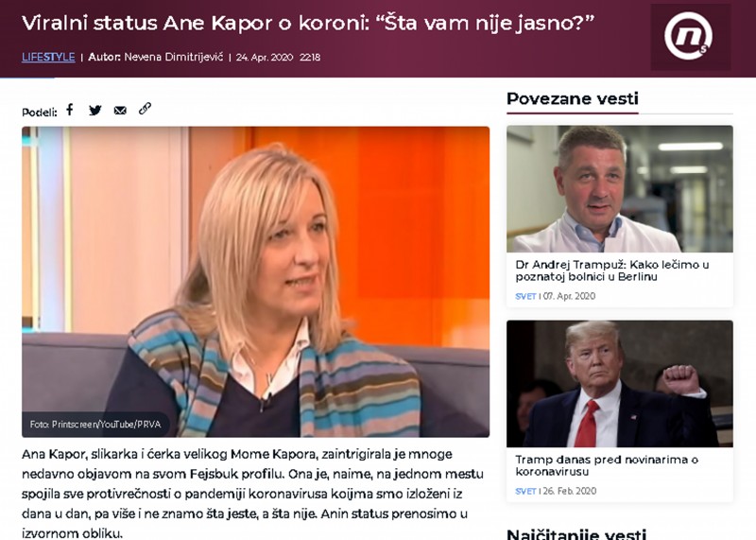
Task: Share the article via the Twitter icon
Action: [95, 110]
